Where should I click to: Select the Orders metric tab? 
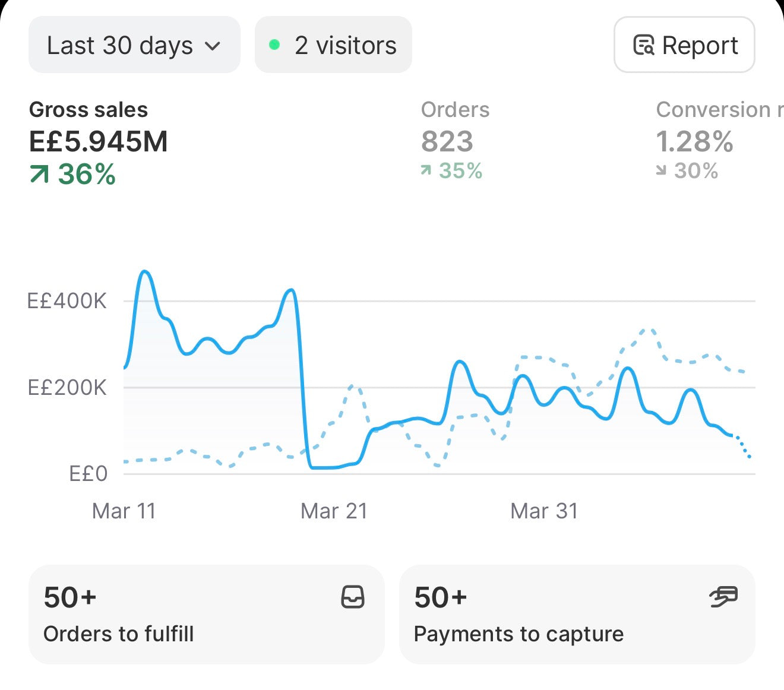[x=456, y=140]
